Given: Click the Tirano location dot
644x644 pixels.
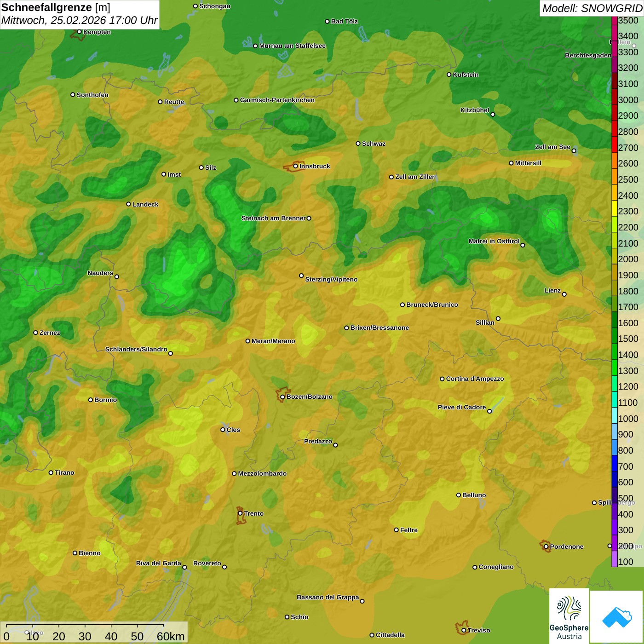Looking at the screenshot, I should coord(51,472).
